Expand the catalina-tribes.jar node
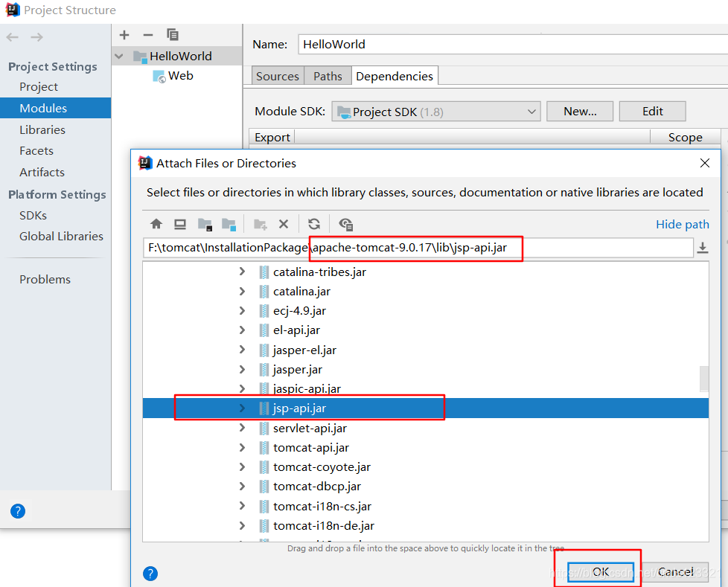The width and height of the screenshot is (728, 587). [x=242, y=272]
